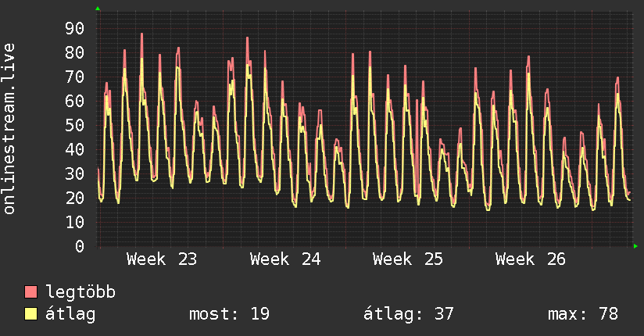The width and height of the screenshot is (644, 336).
Task: Click the green arrow atop the Y axis
Action: click(x=98, y=9)
